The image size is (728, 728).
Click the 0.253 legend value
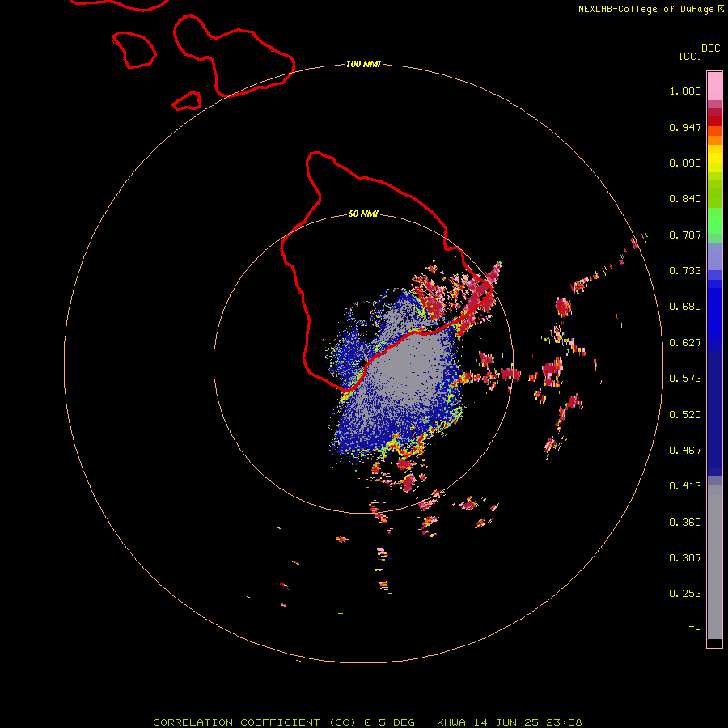[685, 594]
